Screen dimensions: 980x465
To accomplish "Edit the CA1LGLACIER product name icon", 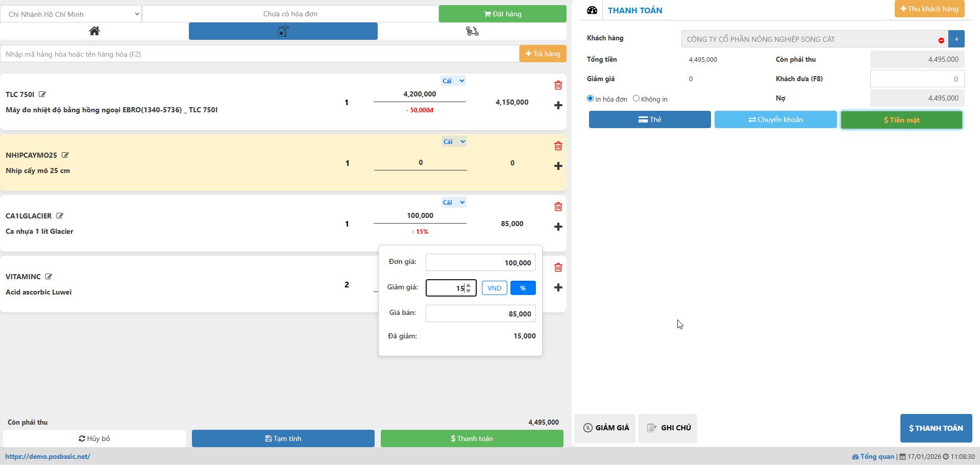I will click(60, 216).
